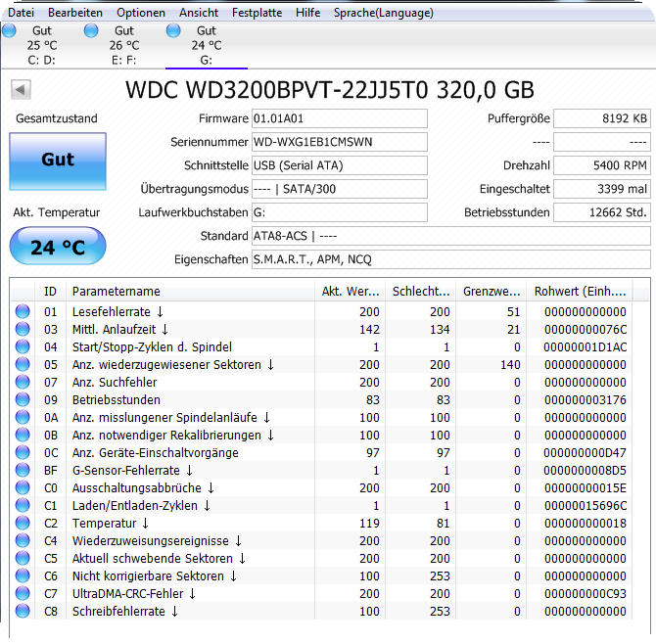Click status orb beside UltraDMA-CRC-Fehler row
The width and height of the screenshot is (656, 644).
point(23,594)
